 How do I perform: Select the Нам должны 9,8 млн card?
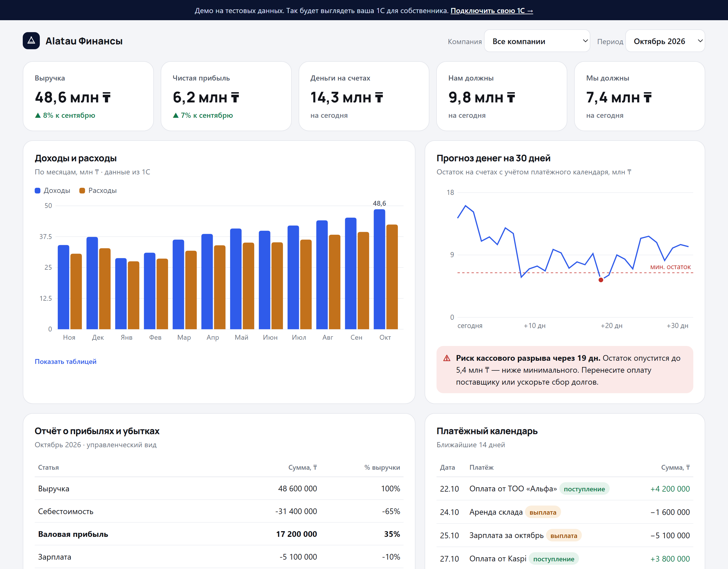pos(502,96)
